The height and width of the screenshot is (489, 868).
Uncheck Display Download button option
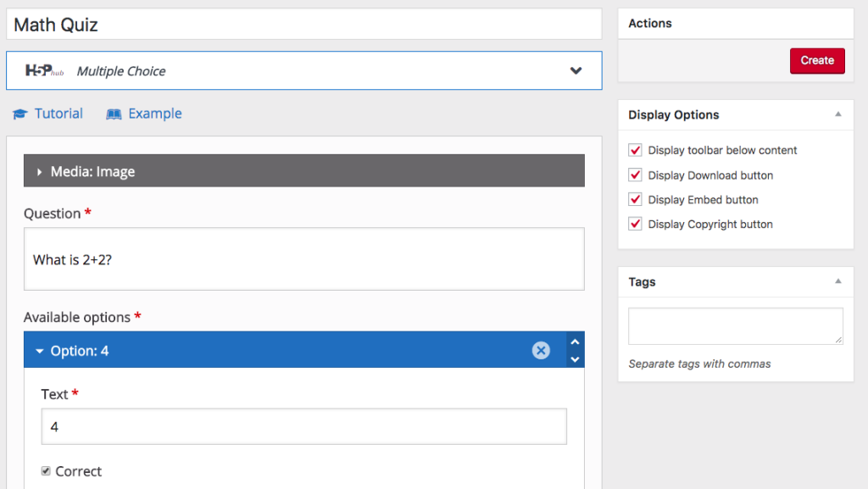click(x=635, y=175)
